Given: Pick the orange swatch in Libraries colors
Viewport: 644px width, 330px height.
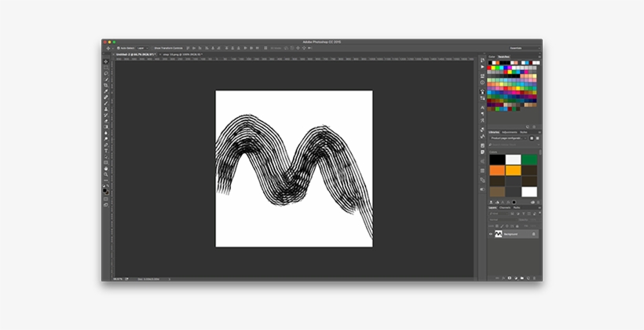Looking at the screenshot, I should click(497, 170).
